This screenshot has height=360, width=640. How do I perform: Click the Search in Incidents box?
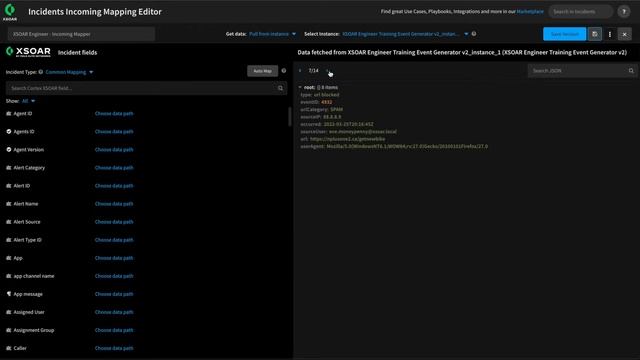coord(580,11)
